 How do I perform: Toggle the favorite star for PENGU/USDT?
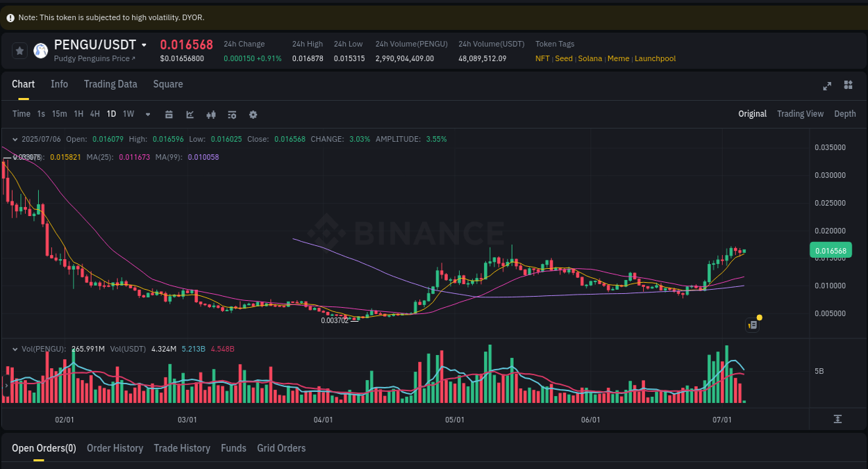coord(19,51)
